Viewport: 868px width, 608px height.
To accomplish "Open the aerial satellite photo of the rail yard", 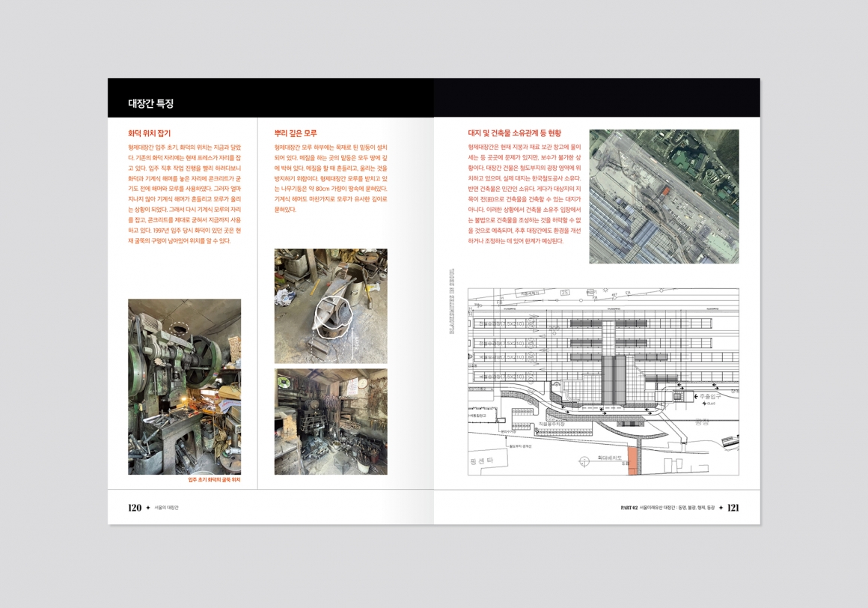I will pyautogui.click(x=664, y=197).
